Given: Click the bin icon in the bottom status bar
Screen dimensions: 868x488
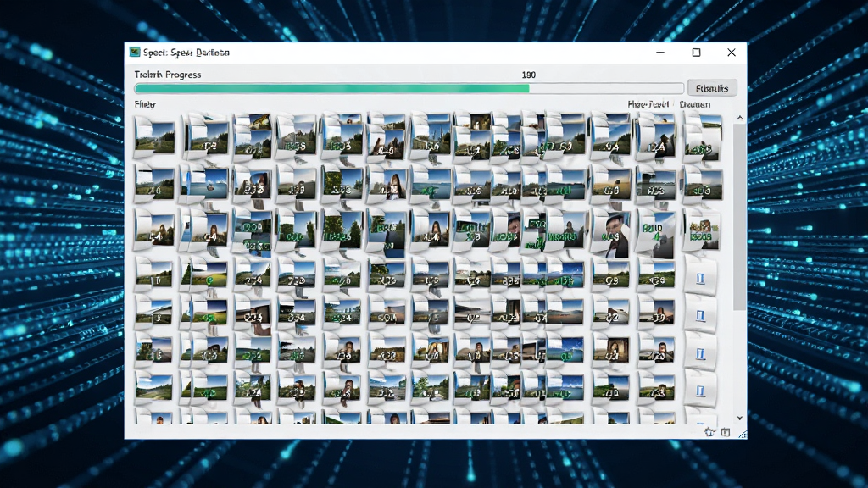Looking at the screenshot, I should tap(709, 432).
